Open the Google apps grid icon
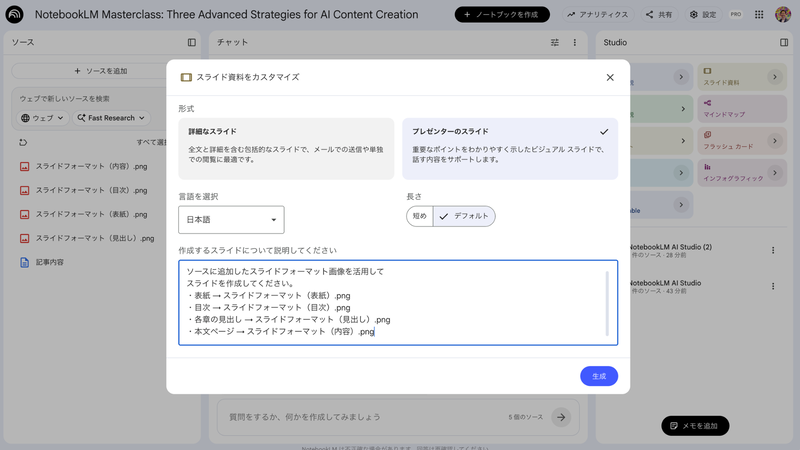 pyautogui.click(x=759, y=14)
